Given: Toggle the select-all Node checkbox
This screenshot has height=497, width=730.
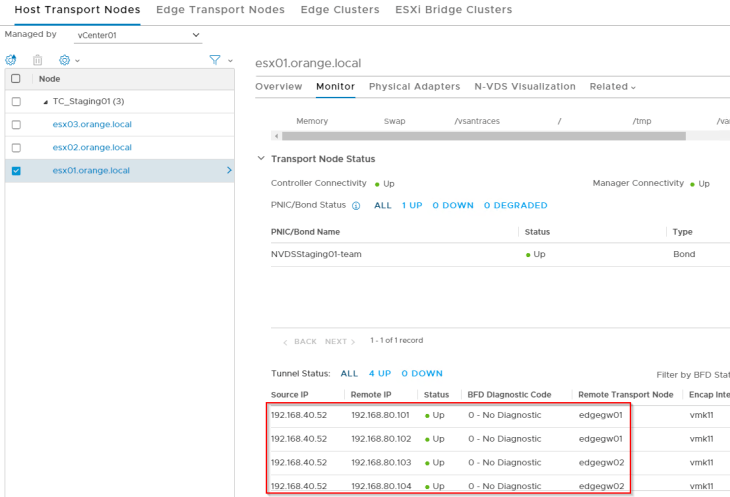Looking at the screenshot, I should point(16,79).
